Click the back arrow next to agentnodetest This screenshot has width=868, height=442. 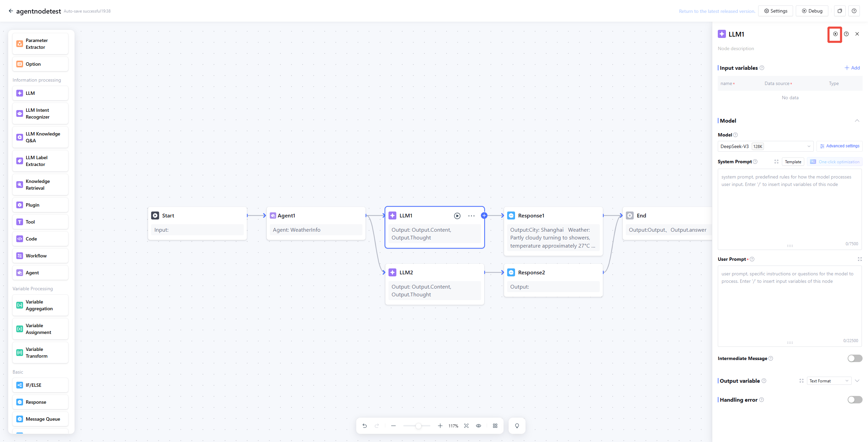pos(11,11)
